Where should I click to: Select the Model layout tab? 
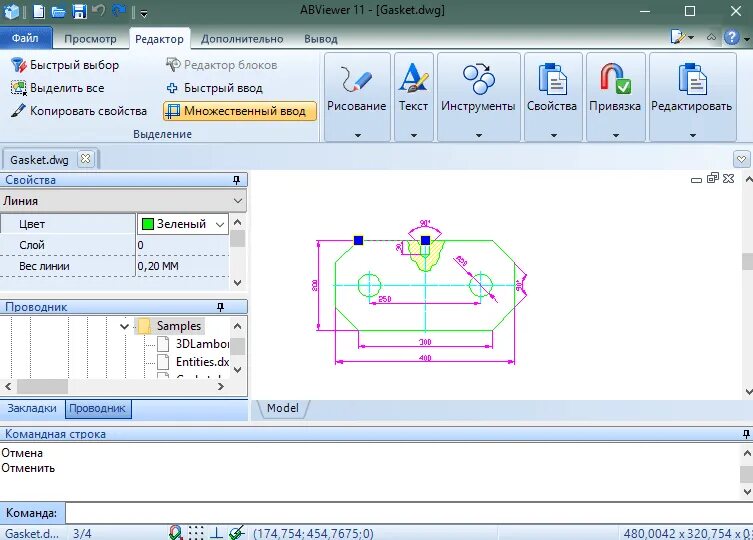tap(282, 408)
